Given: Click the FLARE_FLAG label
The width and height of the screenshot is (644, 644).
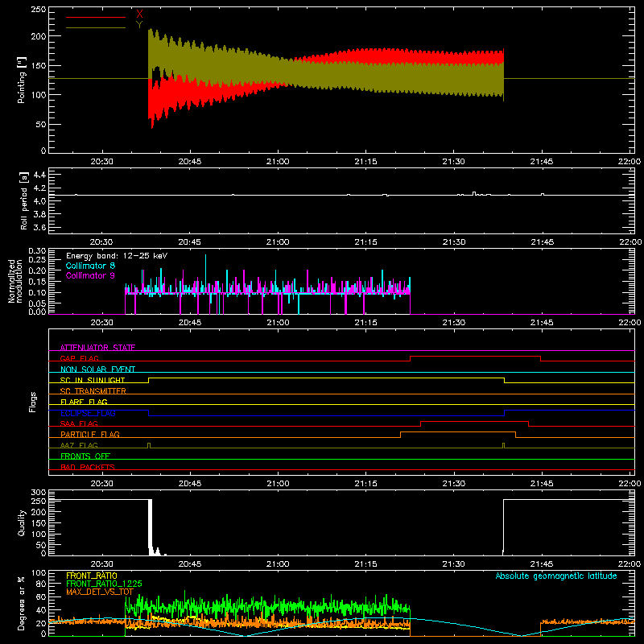Looking at the screenshot, I should pos(84,402).
